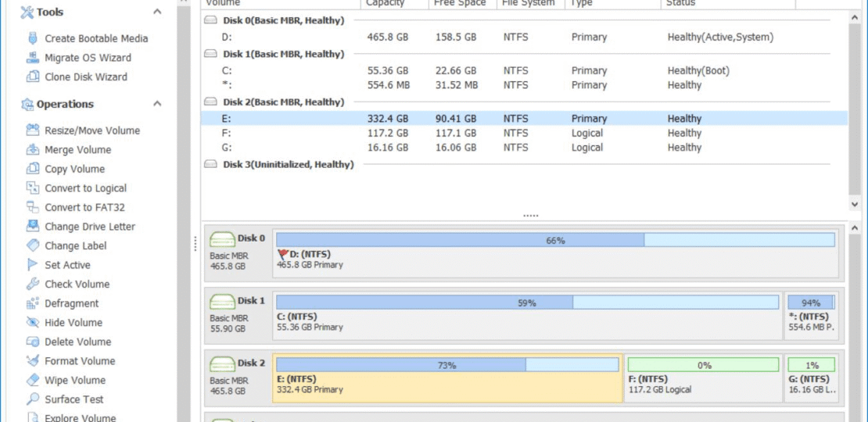Select the F: volume row
This screenshot has width=868, height=422.
pyautogui.click(x=524, y=133)
